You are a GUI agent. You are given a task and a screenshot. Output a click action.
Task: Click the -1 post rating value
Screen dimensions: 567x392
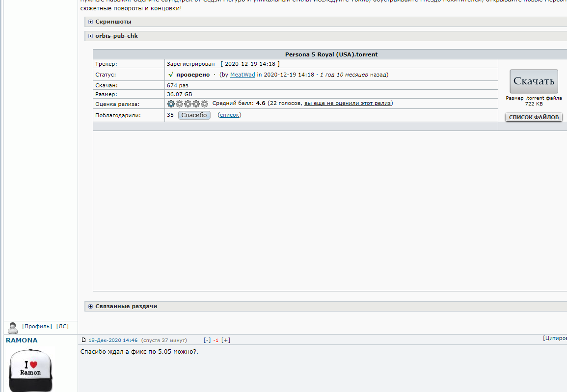tap(216, 340)
